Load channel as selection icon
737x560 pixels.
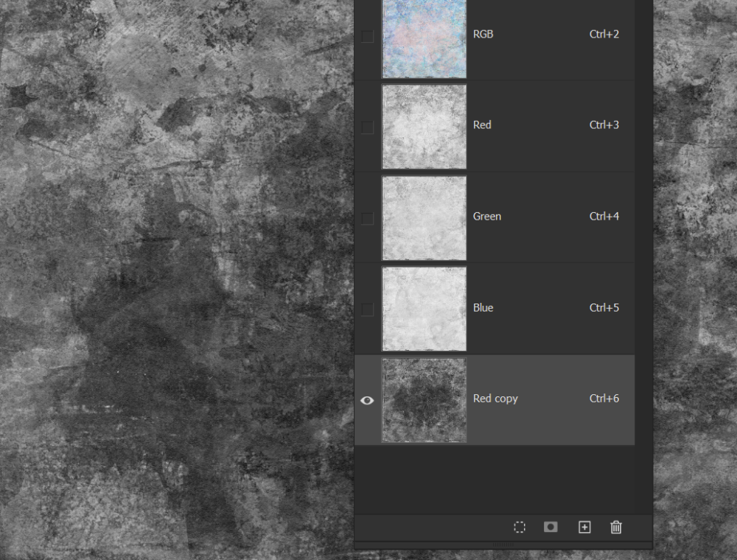pyautogui.click(x=520, y=527)
